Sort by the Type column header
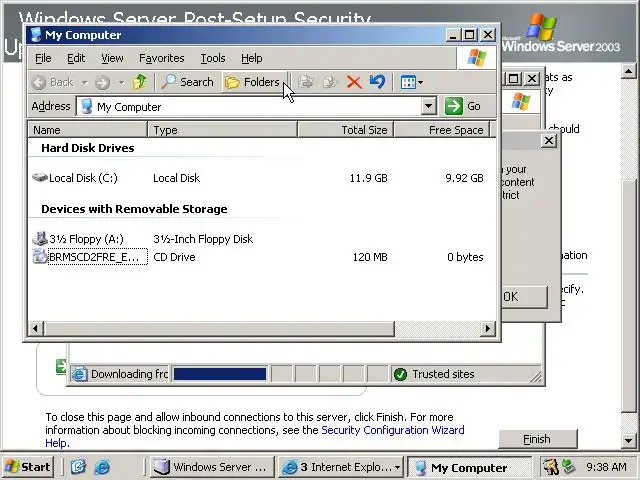Viewport: 640px width, 480px height. pyautogui.click(x=222, y=130)
